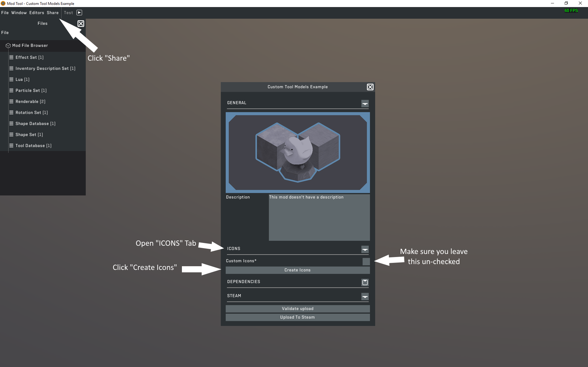
Task: Collapse the ICONS section arrow
Action: pyautogui.click(x=365, y=249)
